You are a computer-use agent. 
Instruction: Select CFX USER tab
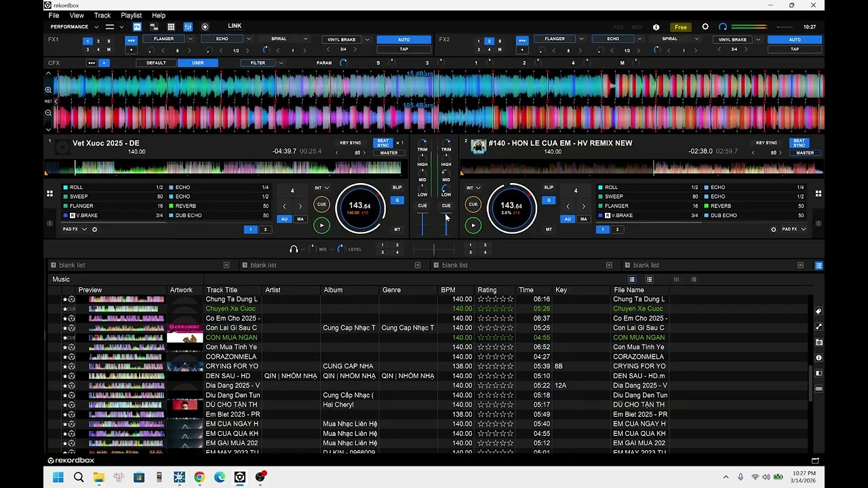point(198,63)
